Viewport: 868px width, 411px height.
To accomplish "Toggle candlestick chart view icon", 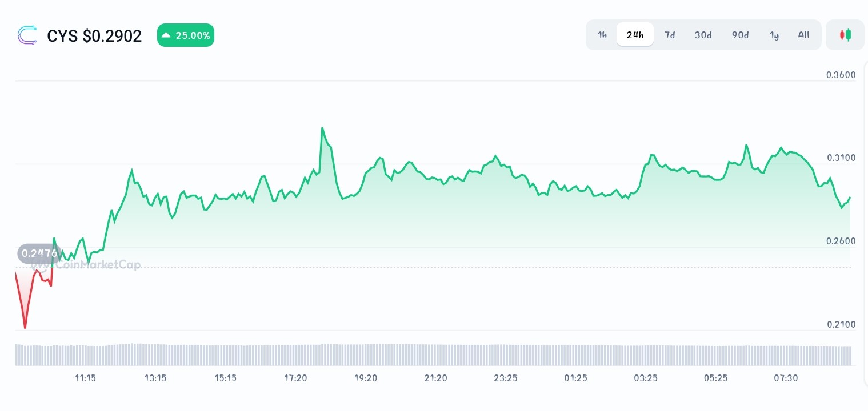I will tap(845, 35).
